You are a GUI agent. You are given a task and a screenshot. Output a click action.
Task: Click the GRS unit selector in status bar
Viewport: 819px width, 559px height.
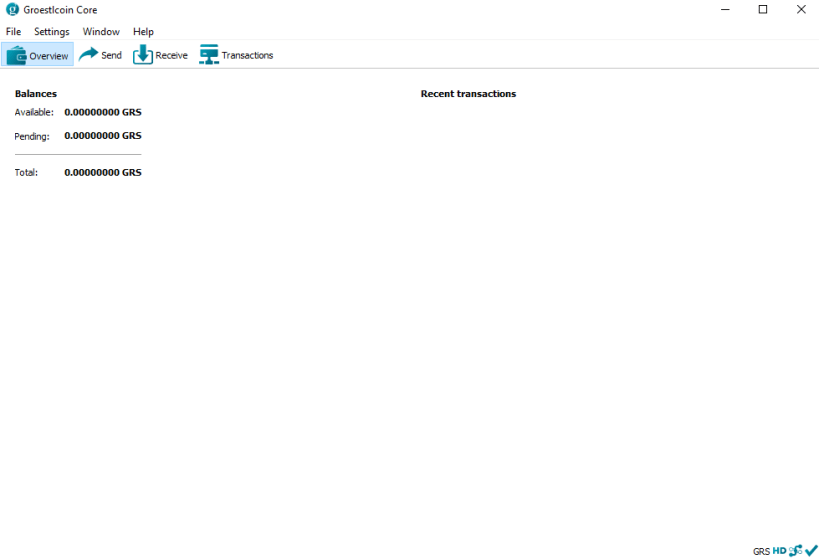pyautogui.click(x=761, y=551)
